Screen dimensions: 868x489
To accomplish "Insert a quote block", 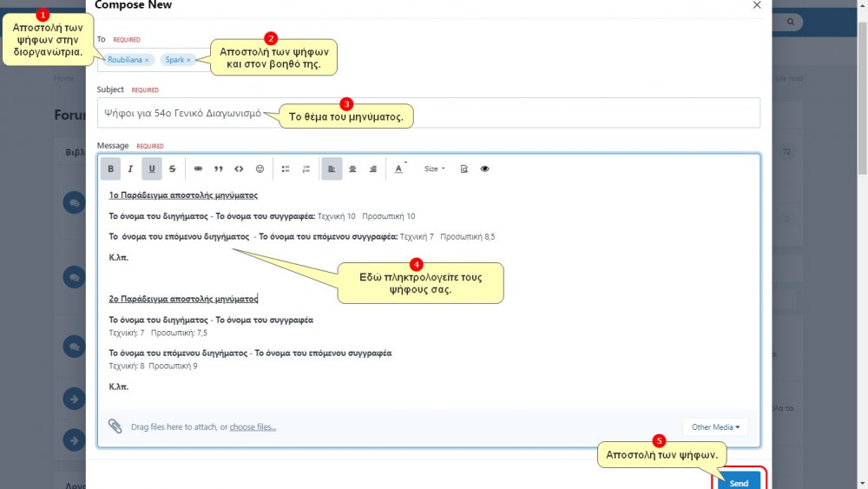I will click(219, 169).
